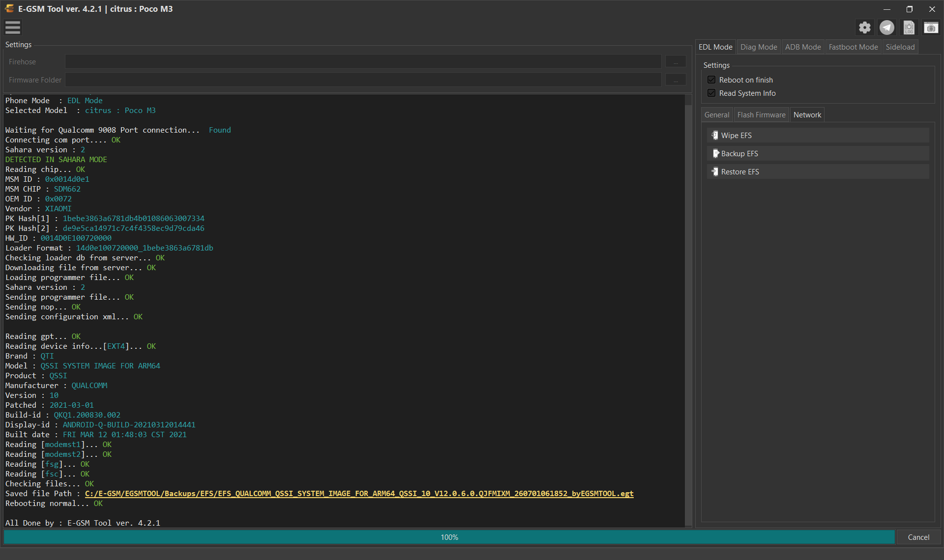
Task: Click the Firehose path input field
Action: pos(363,62)
